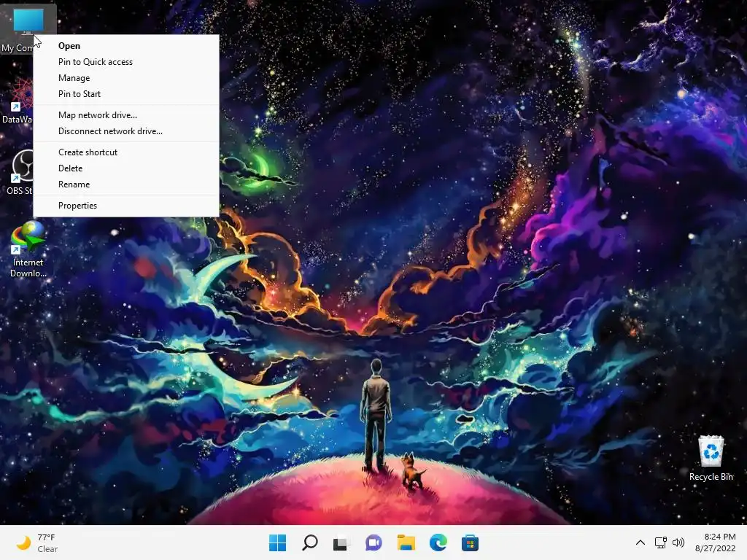747x560 pixels.
Task: Select the DataWa desktop shortcut icon
Action: (x=18, y=101)
